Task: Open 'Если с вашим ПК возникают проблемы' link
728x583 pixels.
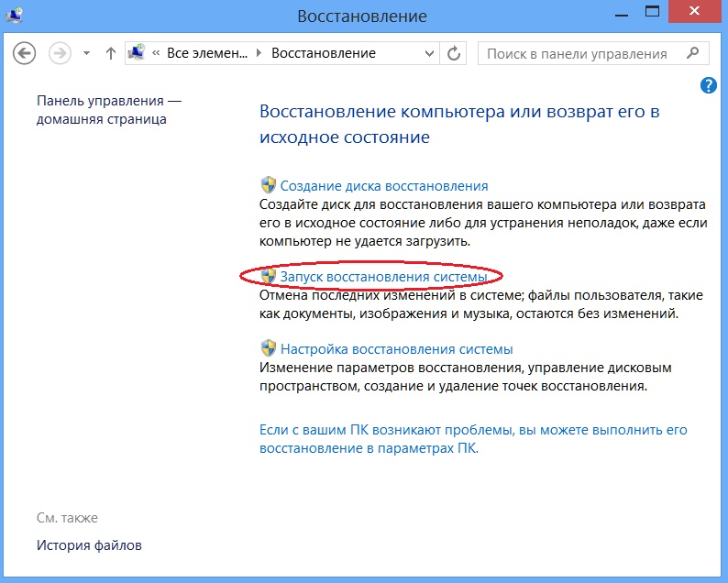Action: [x=473, y=439]
